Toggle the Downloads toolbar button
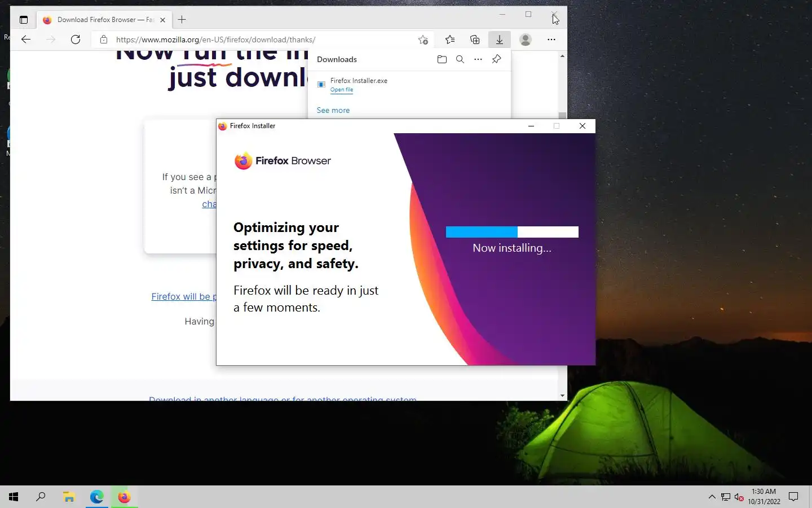 coord(500,40)
